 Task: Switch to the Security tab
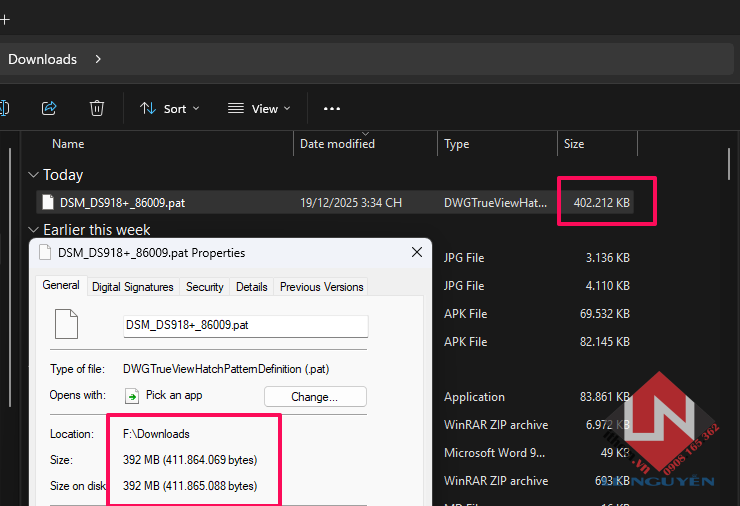pos(204,287)
